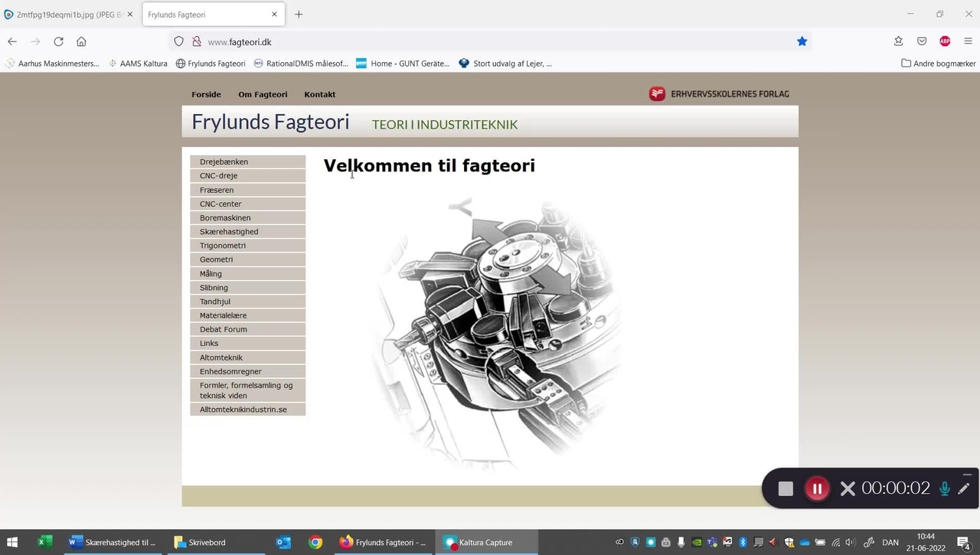980x555 pixels.
Task: Click the www.fagteori.dk address field
Action: point(490,41)
